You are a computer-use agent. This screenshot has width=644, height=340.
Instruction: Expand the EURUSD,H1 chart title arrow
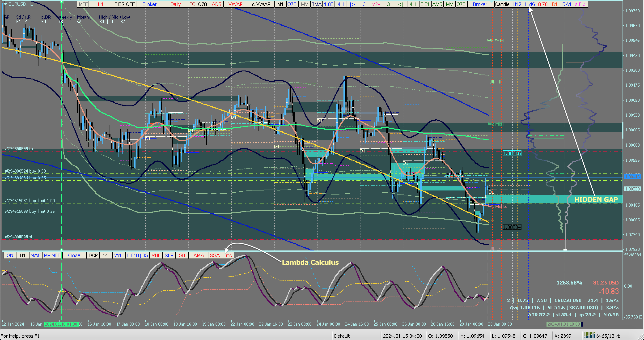coord(5,4)
